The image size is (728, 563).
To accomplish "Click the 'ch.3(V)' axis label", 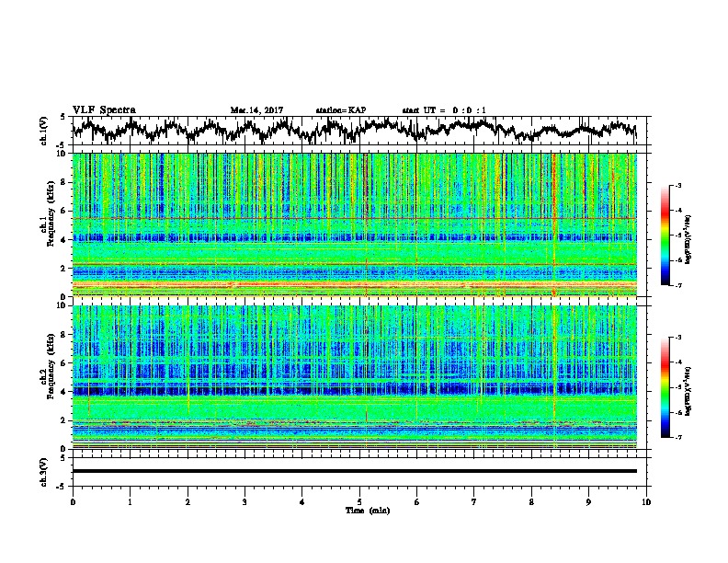I will (44, 472).
